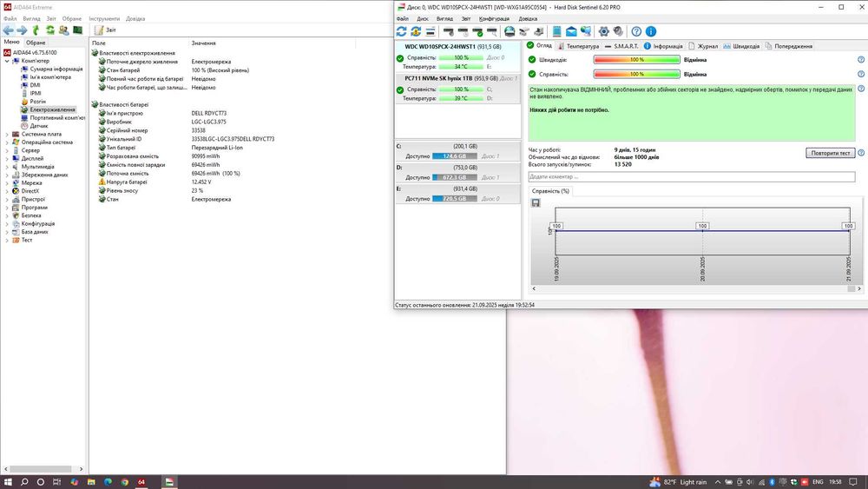Screen dimensions: 868x489
Task: Switch to the Журнал tab
Action: (x=703, y=46)
